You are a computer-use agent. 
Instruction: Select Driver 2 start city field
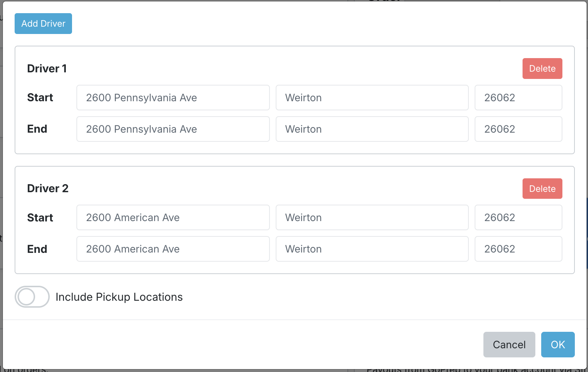pyautogui.click(x=372, y=217)
